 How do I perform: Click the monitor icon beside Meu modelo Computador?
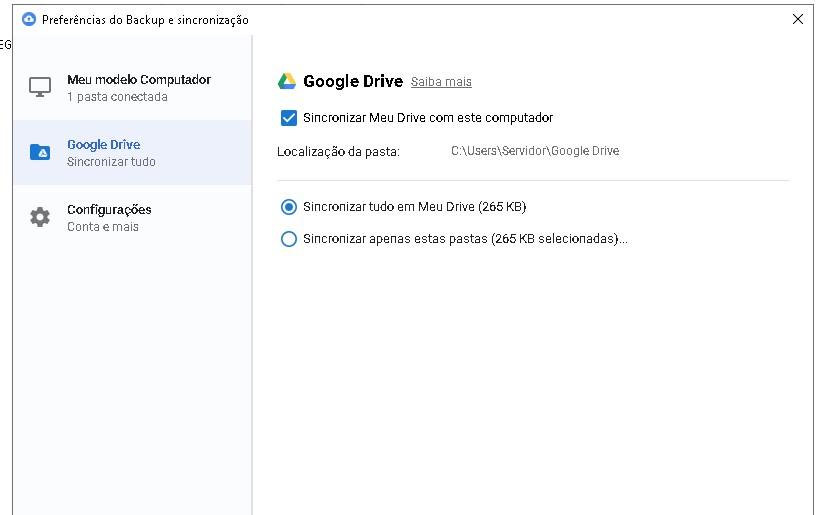40,87
